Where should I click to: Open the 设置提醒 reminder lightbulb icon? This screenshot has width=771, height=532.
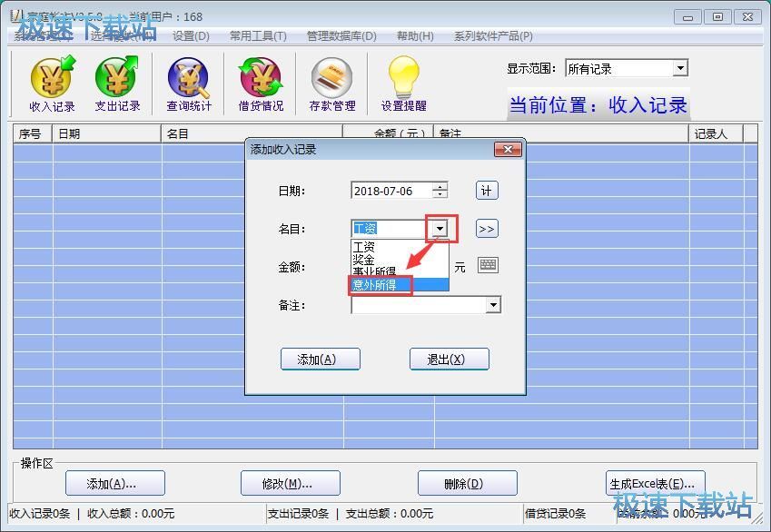[404, 84]
